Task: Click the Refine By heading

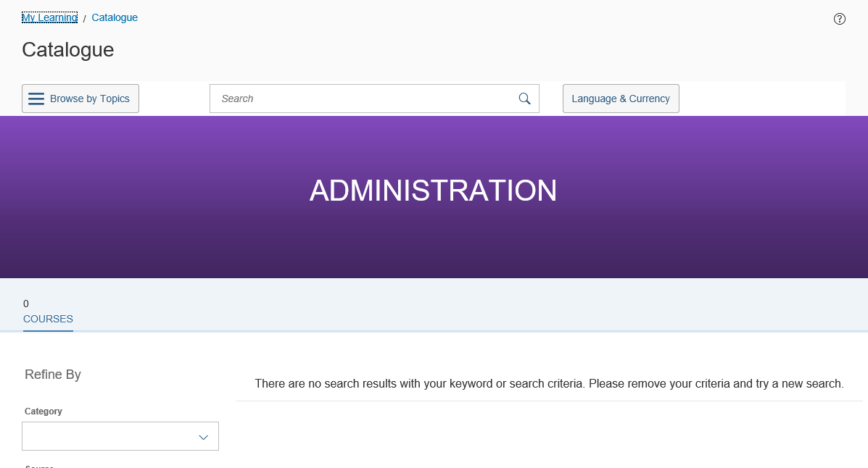Action: click(x=53, y=375)
